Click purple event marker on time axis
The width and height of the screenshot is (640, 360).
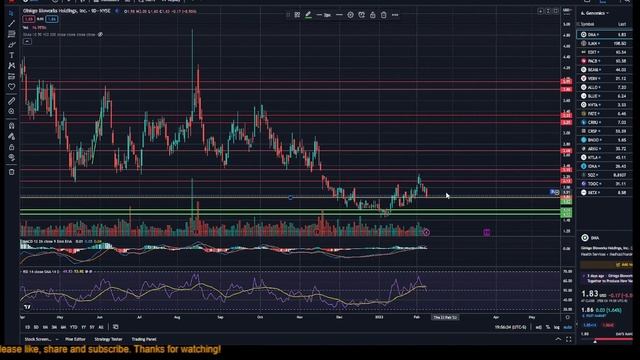(x=487, y=232)
